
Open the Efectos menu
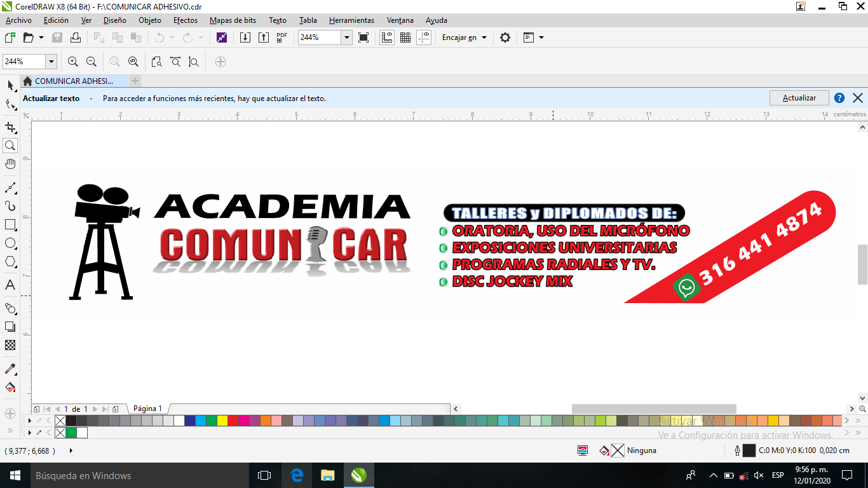(186, 20)
